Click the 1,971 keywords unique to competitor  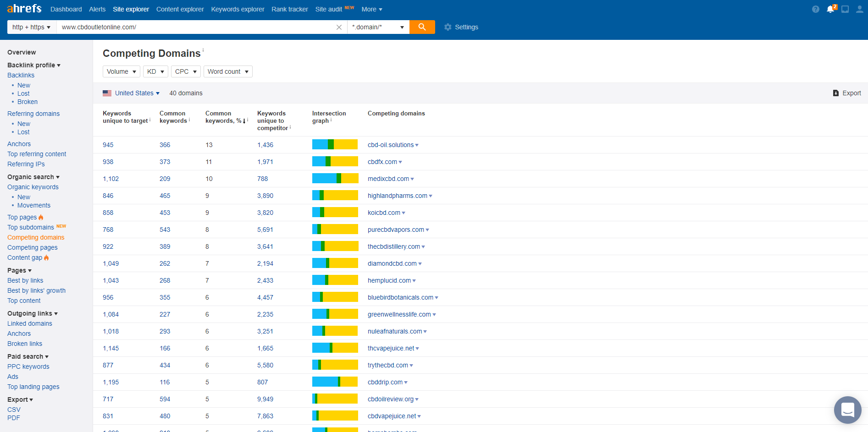[265, 162]
